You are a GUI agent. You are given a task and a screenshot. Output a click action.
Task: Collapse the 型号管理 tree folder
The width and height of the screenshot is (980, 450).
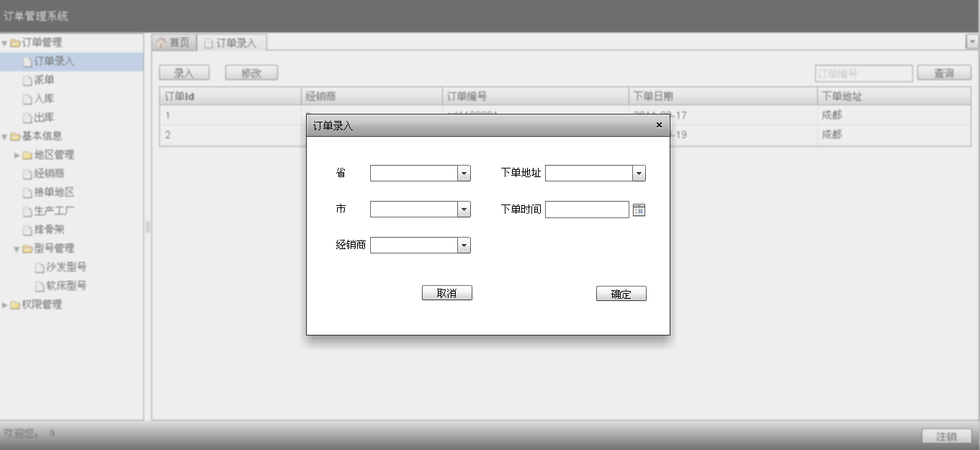tap(17, 249)
